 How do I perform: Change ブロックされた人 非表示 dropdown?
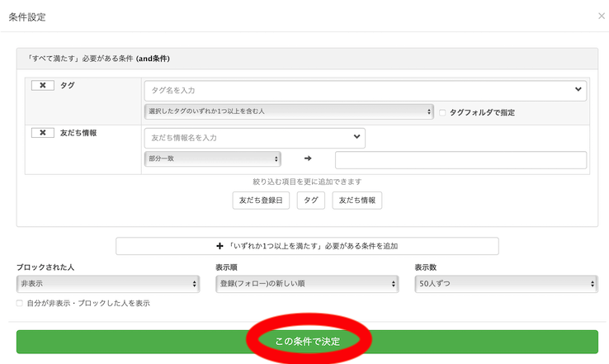tap(107, 284)
